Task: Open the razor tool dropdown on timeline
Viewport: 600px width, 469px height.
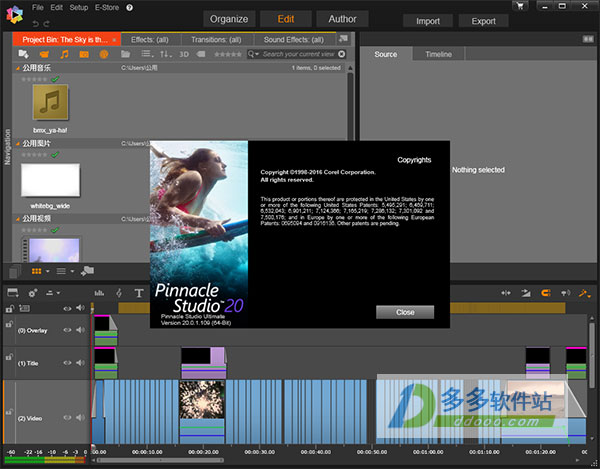Action: (53, 293)
